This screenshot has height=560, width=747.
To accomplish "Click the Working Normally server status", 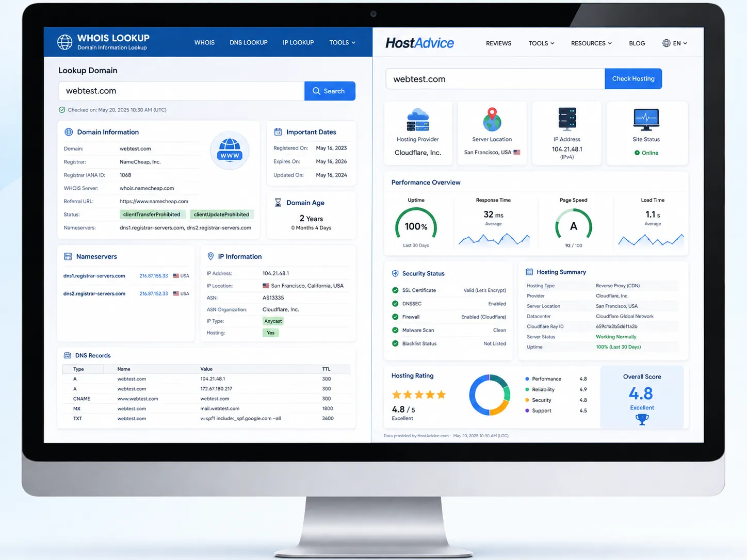I will (616, 337).
